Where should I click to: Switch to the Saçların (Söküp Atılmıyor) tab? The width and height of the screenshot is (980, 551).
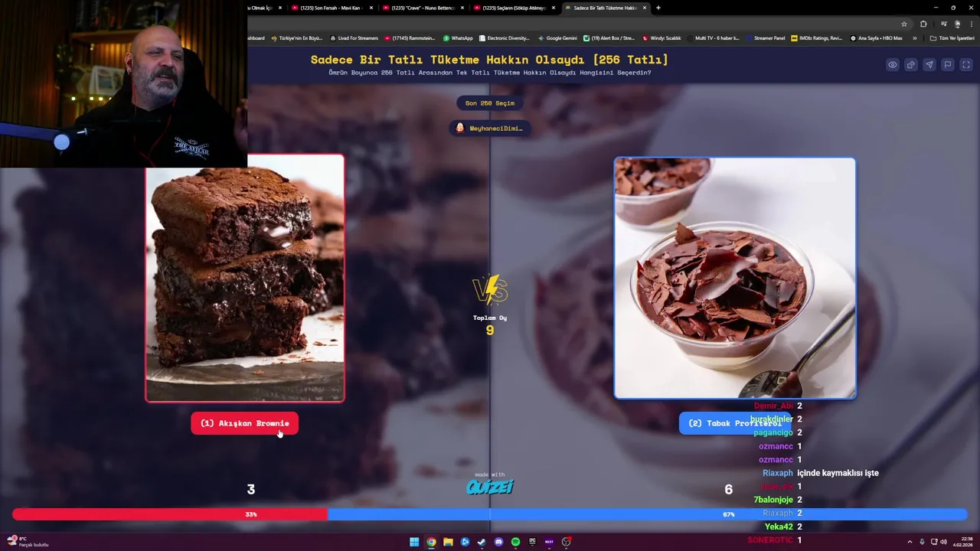pos(514,8)
